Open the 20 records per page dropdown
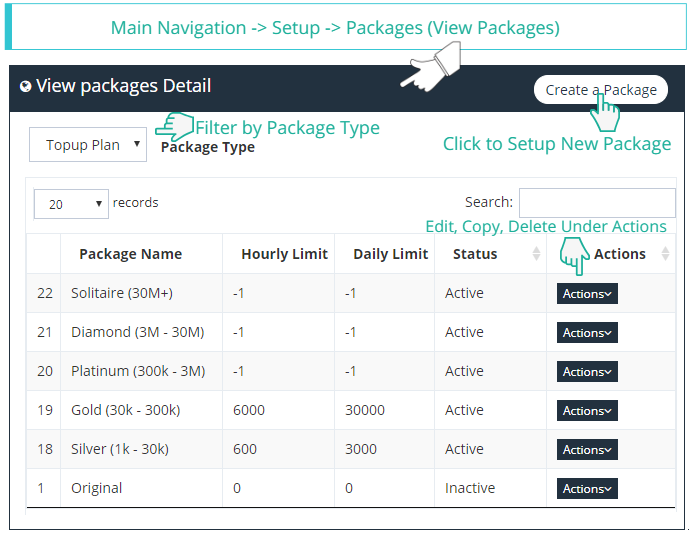 (x=71, y=204)
